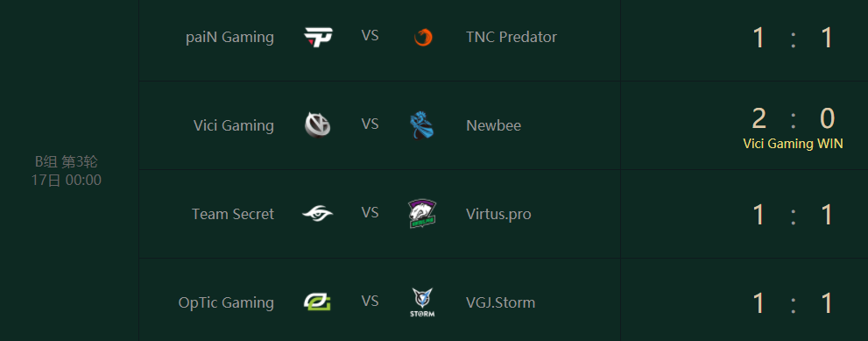Open the Newbee team name
868x341 pixels.
[494, 126]
